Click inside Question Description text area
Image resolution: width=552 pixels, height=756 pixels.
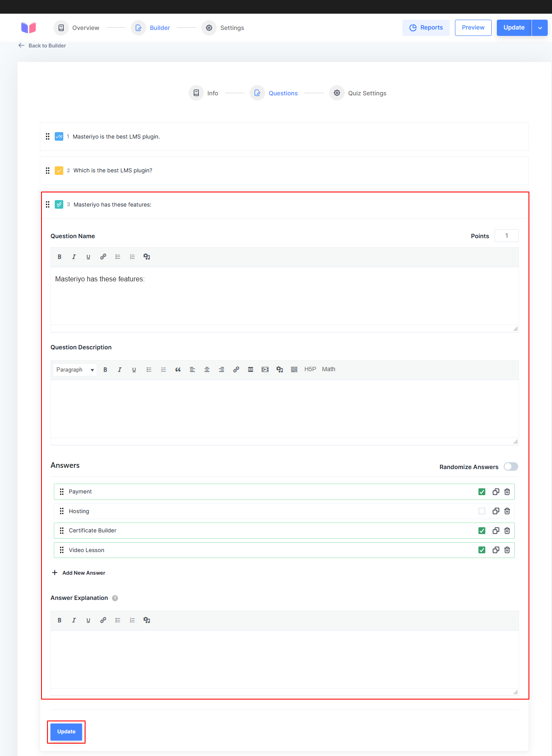tap(284, 409)
